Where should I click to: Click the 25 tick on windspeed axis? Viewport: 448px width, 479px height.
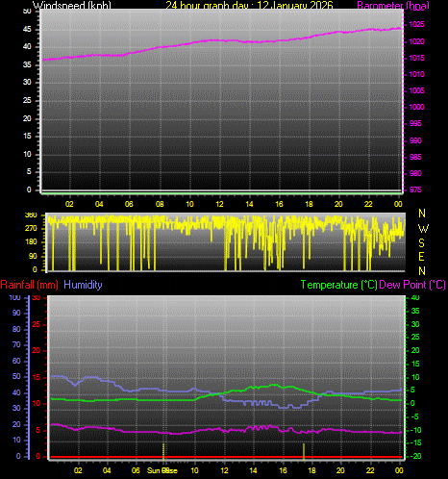(x=27, y=101)
